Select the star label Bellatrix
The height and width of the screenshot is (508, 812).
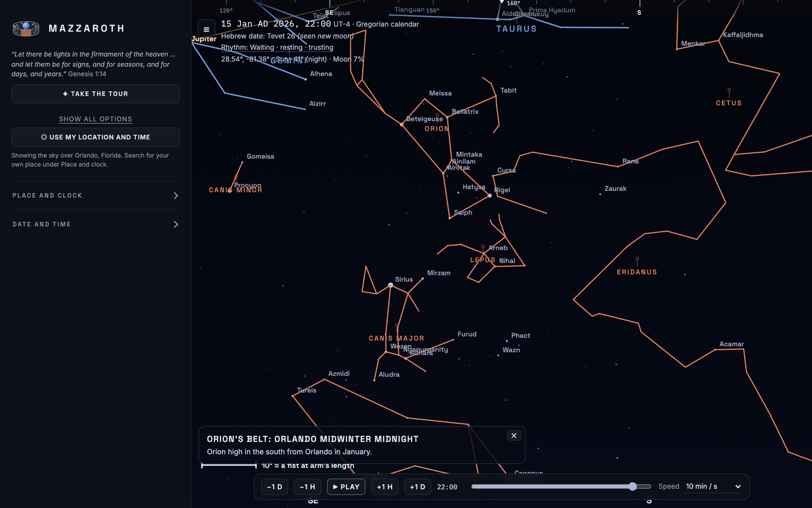coord(465,111)
